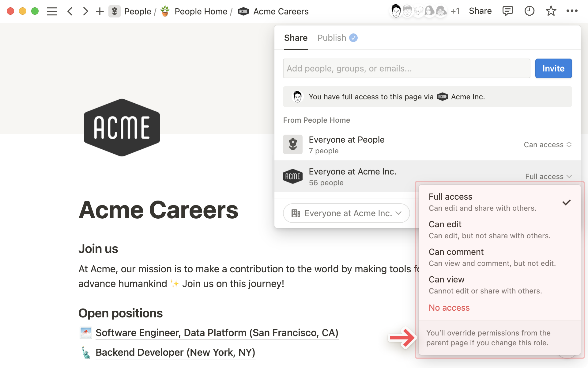Expand Everyone at Acme Inc. access dropdown
588x368 pixels.
pos(548,176)
